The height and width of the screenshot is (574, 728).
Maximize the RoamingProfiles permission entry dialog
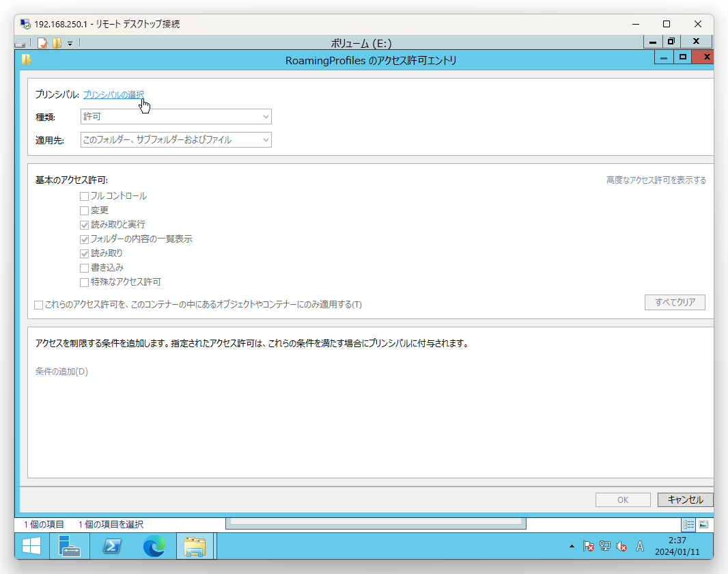682,57
